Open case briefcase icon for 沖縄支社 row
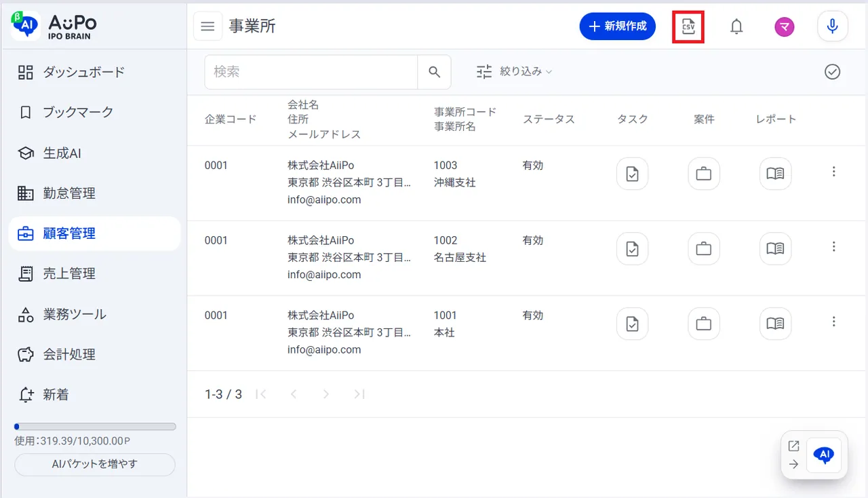This screenshot has height=498, width=868. point(704,174)
